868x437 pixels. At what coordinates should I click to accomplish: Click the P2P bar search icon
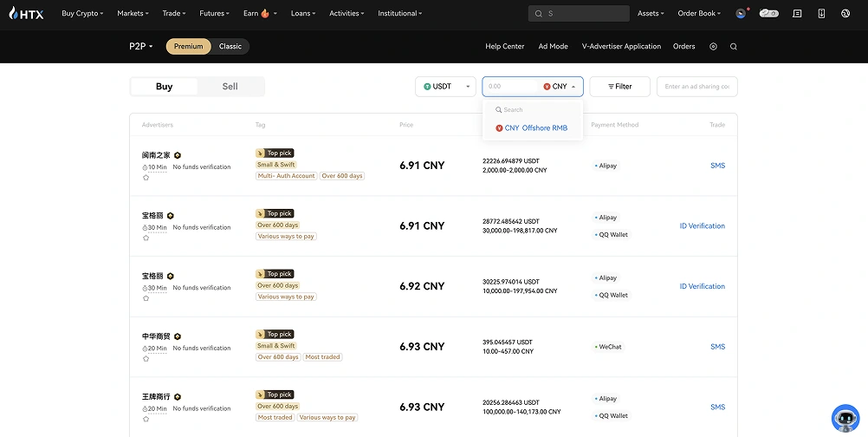(734, 47)
